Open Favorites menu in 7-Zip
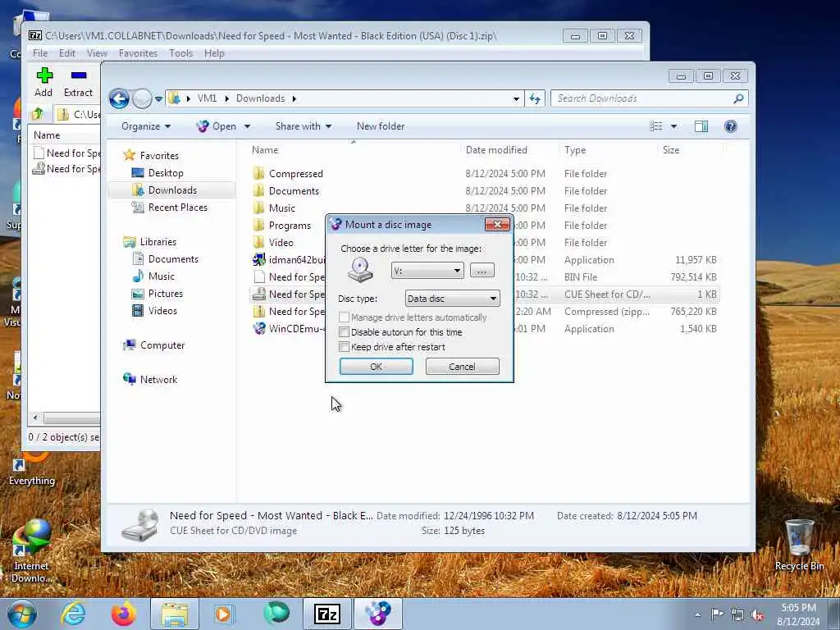 click(x=138, y=53)
